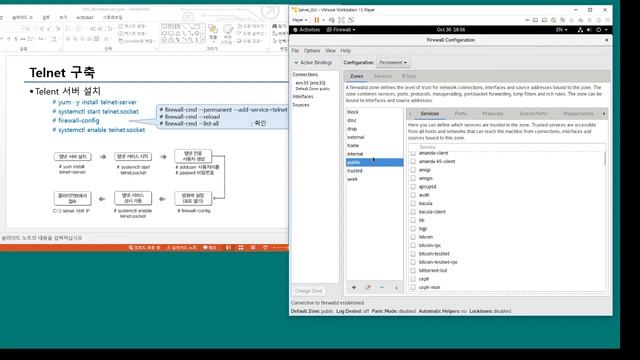This screenshot has height=360, width=640.
Task: Pause the virtual machine in VMware Player
Action: tap(316, 20)
